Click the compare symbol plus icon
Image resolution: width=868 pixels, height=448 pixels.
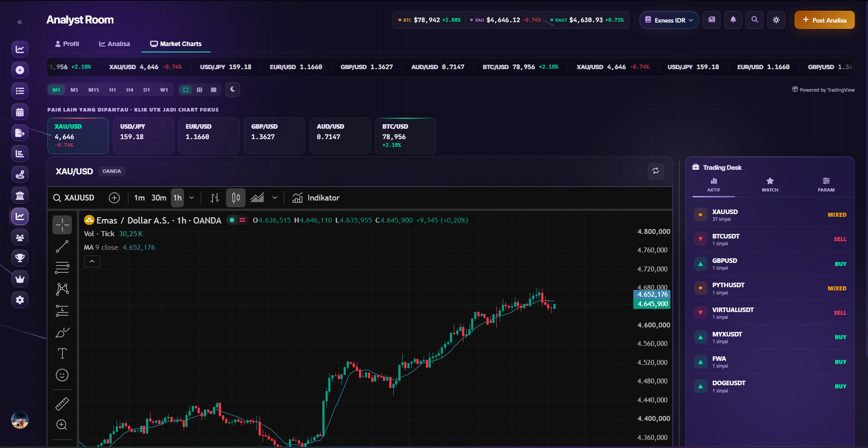click(114, 198)
